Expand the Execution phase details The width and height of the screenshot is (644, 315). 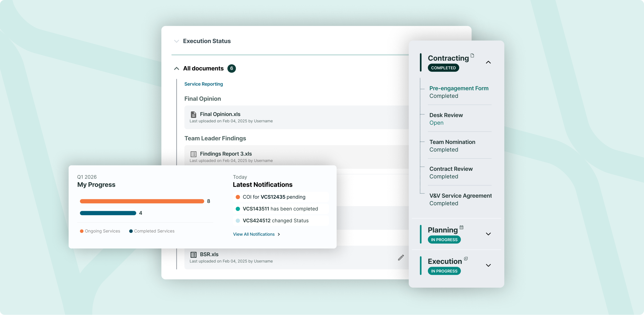coord(488,265)
